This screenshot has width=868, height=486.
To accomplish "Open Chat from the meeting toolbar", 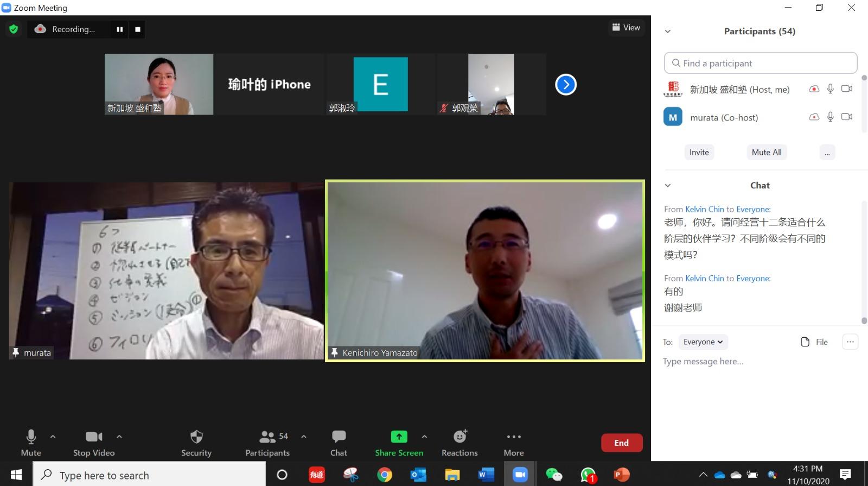I will point(339,443).
